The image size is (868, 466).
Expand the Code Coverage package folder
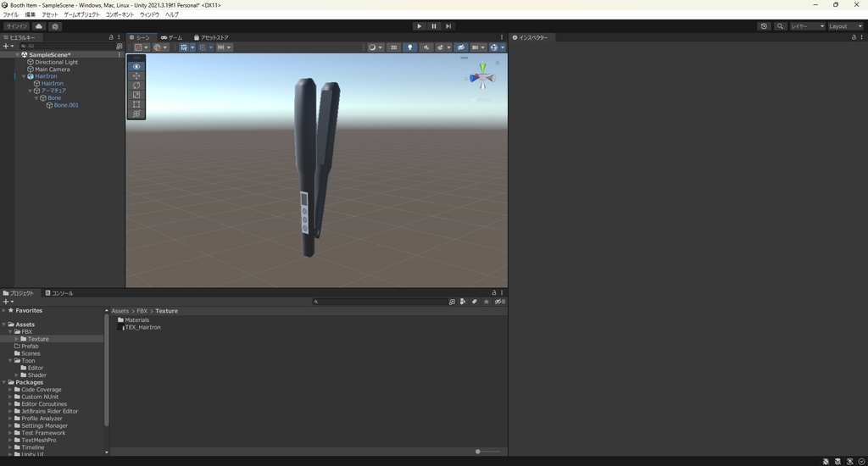coord(10,390)
